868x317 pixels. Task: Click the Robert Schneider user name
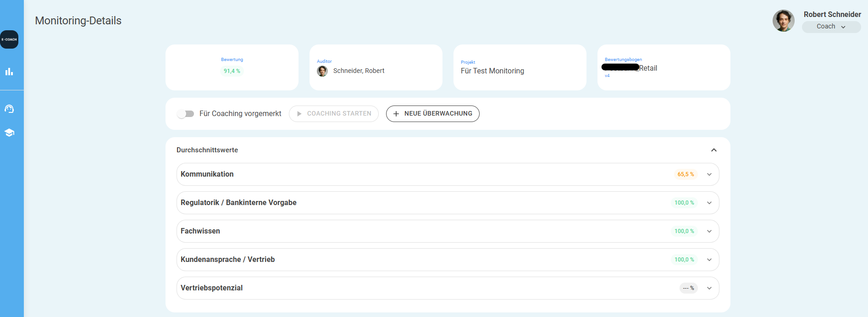(x=832, y=15)
